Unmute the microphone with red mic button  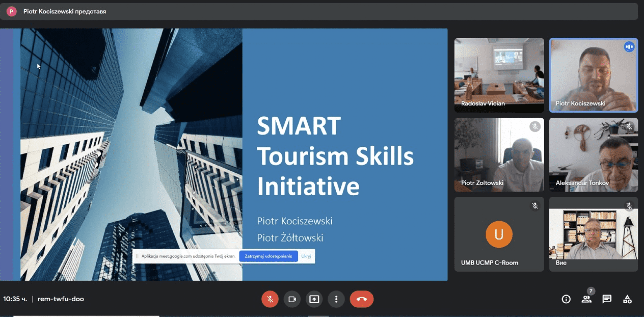coord(270,299)
